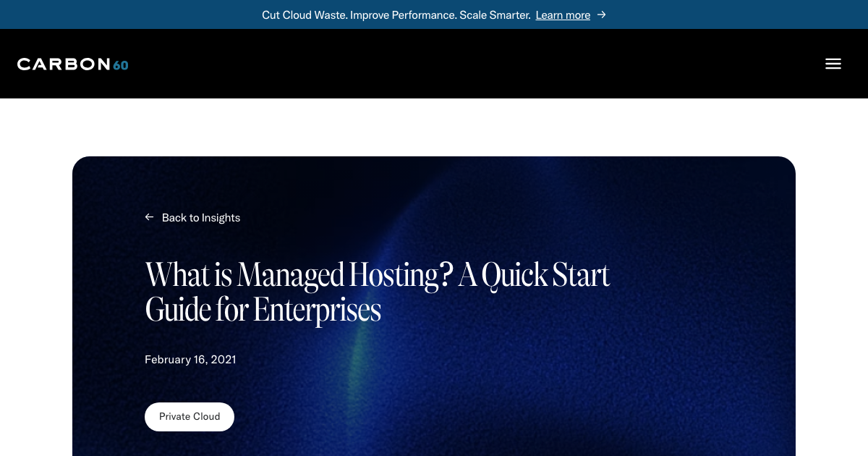Follow the Learn more banner link
Image resolution: width=868 pixels, height=456 pixels.
coord(563,15)
